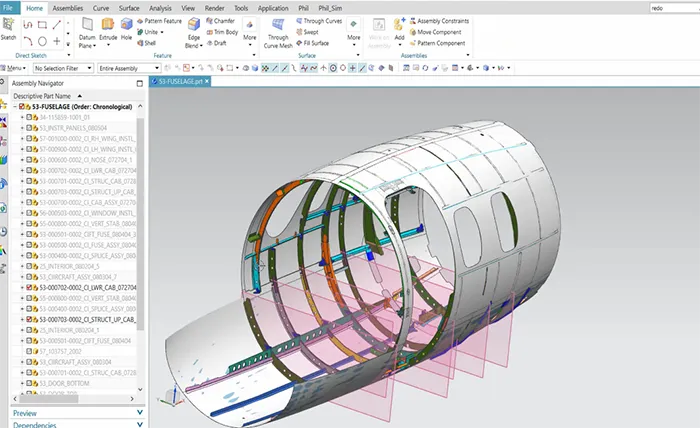700x428 pixels.
Task: Expand the S3_CIRCRAFT_ASSY_080304_7 tree node
Action: click(x=22, y=277)
